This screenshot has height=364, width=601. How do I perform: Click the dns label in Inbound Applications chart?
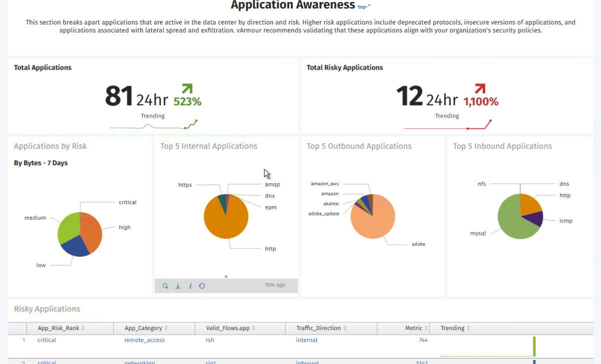tap(564, 184)
